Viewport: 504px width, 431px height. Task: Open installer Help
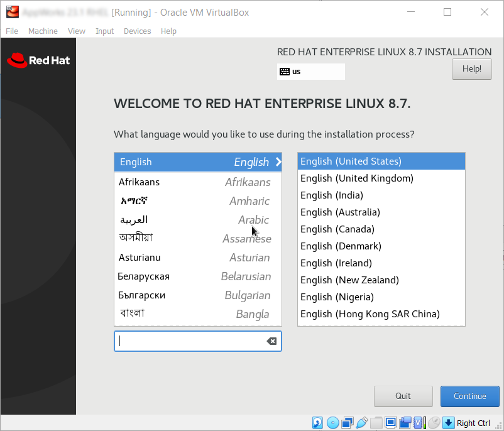[471, 69]
